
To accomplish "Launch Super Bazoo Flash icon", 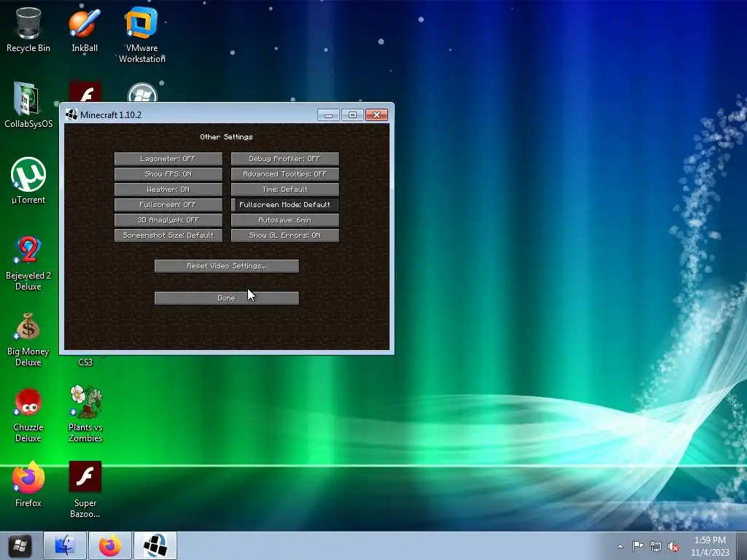I will click(85, 489).
